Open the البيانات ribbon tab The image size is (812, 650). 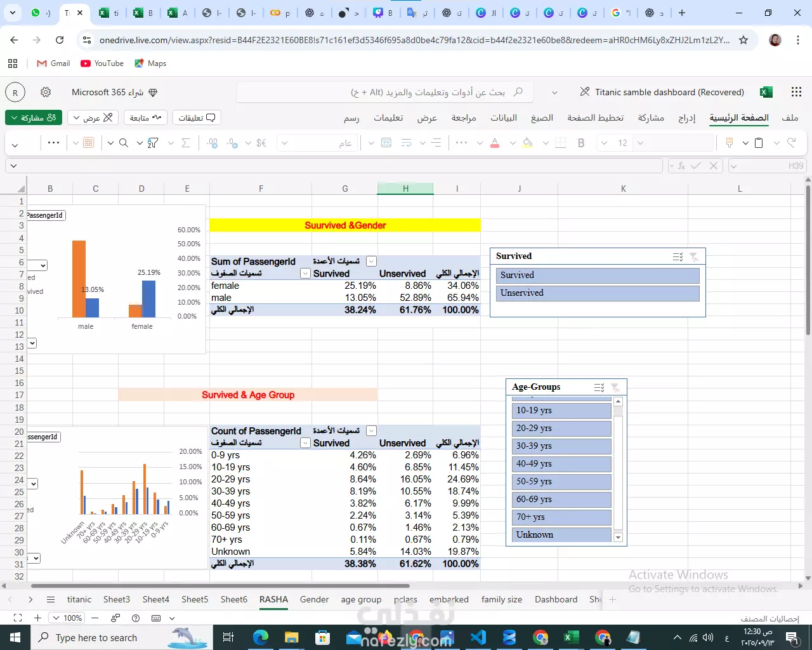tap(504, 117)
